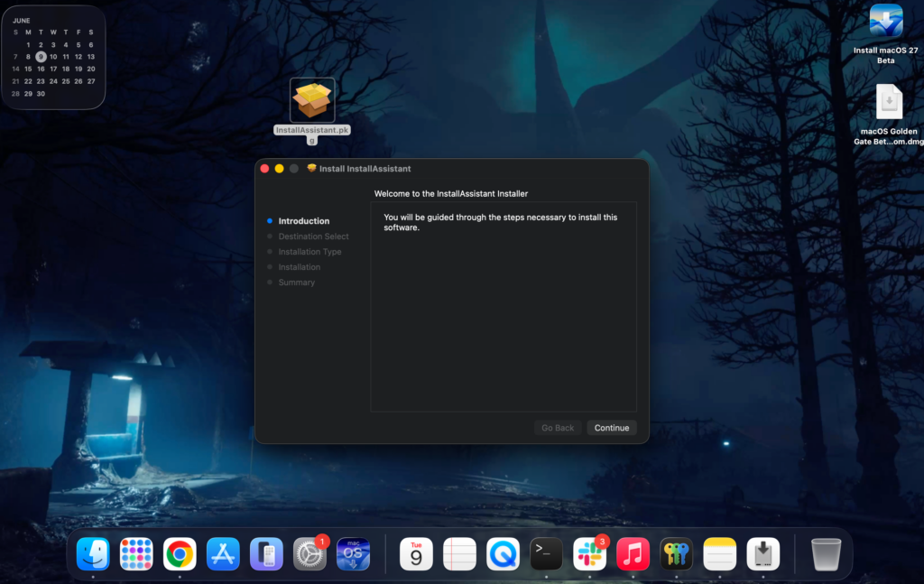Click the disabled Go Back button
Screen dimensions: 924x584
coord(558,428)
